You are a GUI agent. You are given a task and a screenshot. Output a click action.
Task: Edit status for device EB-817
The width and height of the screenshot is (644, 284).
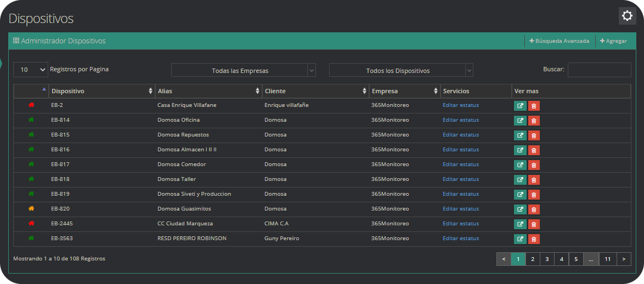pos(460,164)
